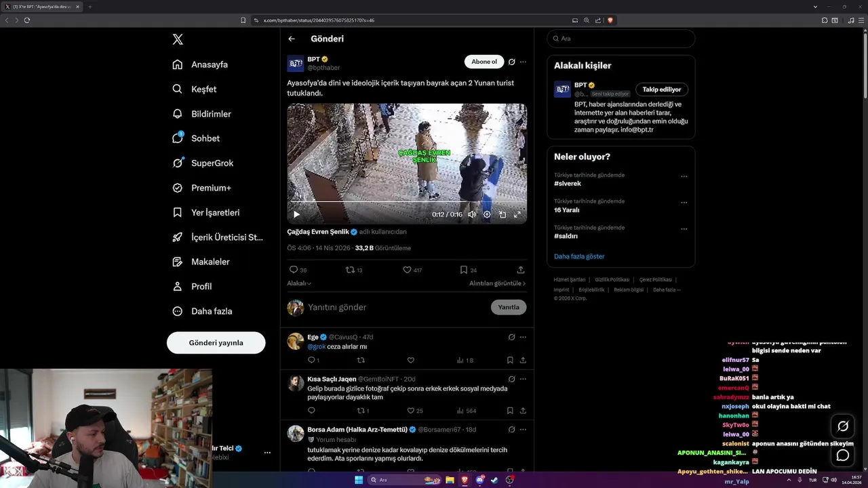
Task: Click Grok icon on Borsa Adam reply
Action: [x=512, y=430]
